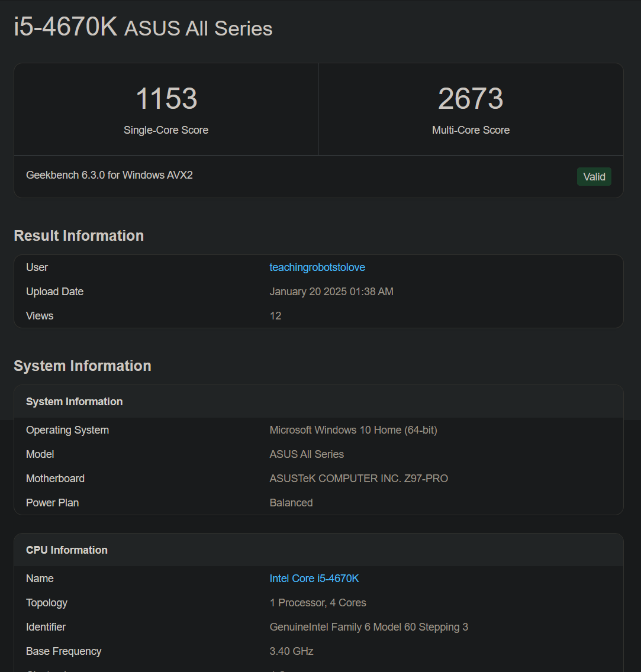Click the Multi-Core Score label

coord(471,130)
